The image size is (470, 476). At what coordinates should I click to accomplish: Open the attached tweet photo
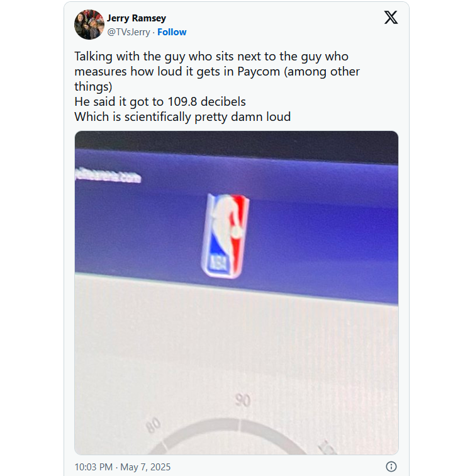tap(237, 293)
